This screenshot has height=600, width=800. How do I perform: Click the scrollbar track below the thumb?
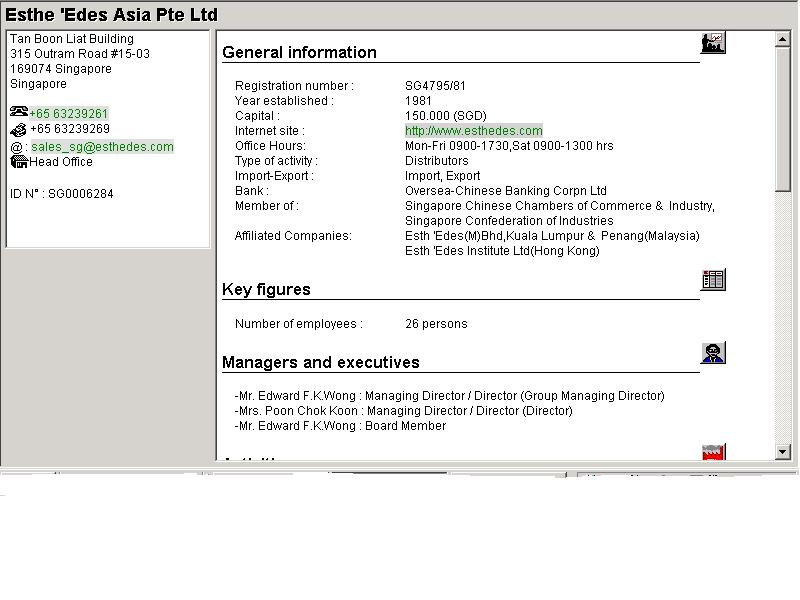pos(783,320)
